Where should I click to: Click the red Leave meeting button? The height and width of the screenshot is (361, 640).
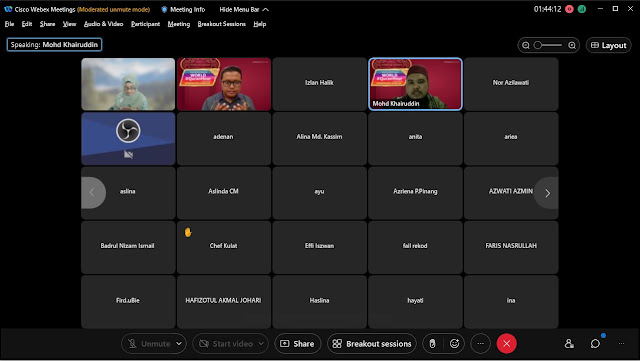pyautogui.click(x=507, y=344)
